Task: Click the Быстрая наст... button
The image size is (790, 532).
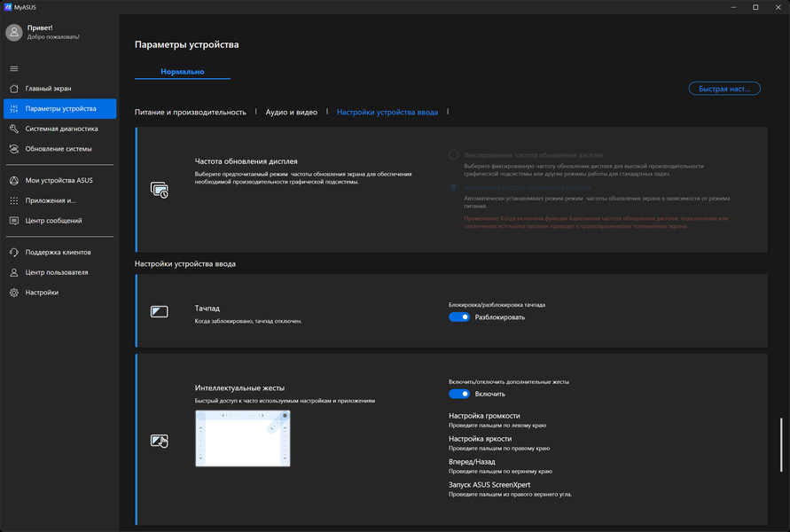Action: pyautogui.click(x=724, y=89)
